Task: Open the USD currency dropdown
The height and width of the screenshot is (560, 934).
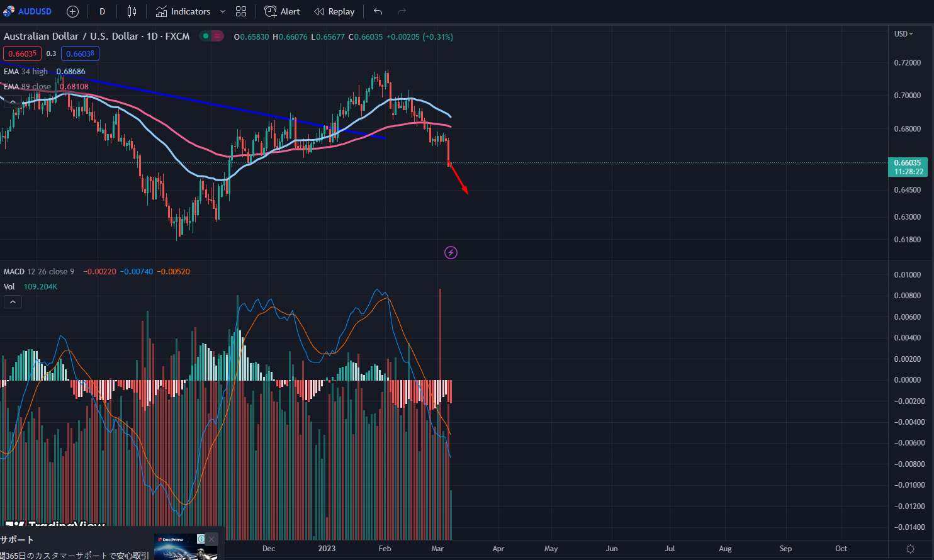Action: pos(904,33)
